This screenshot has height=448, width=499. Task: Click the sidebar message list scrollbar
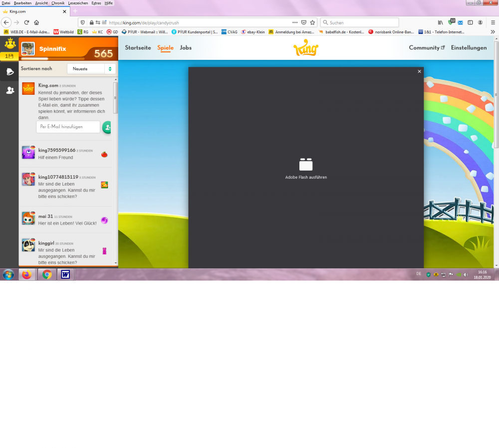pyautogui.click(x=116, y=97)
